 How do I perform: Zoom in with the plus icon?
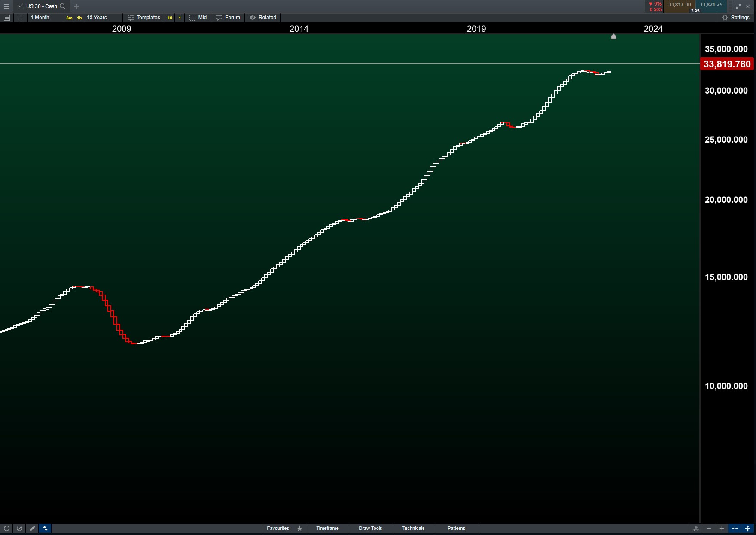pos(722,529)
